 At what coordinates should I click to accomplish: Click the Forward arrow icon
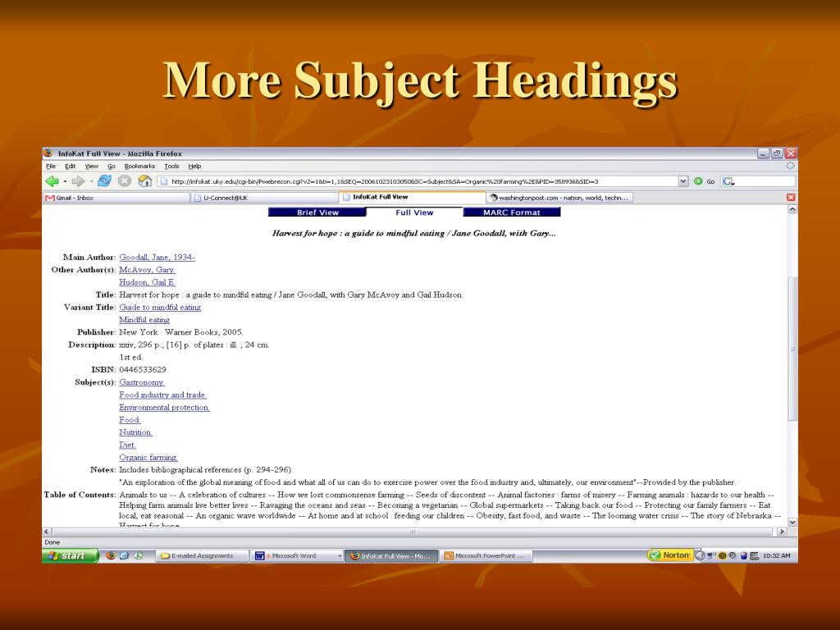click(78, 181)
